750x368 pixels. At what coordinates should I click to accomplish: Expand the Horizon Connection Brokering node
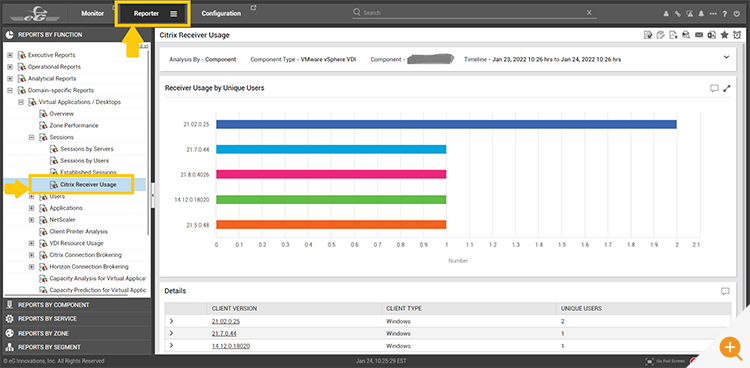click(x=32, y=267)
